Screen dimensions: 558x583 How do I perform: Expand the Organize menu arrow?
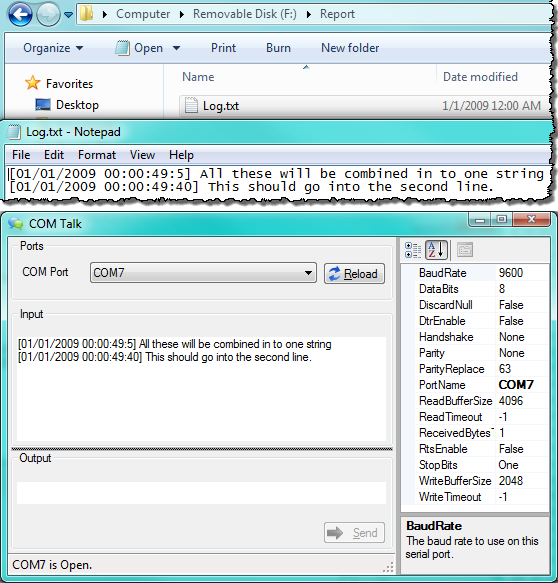coord(79,48)
